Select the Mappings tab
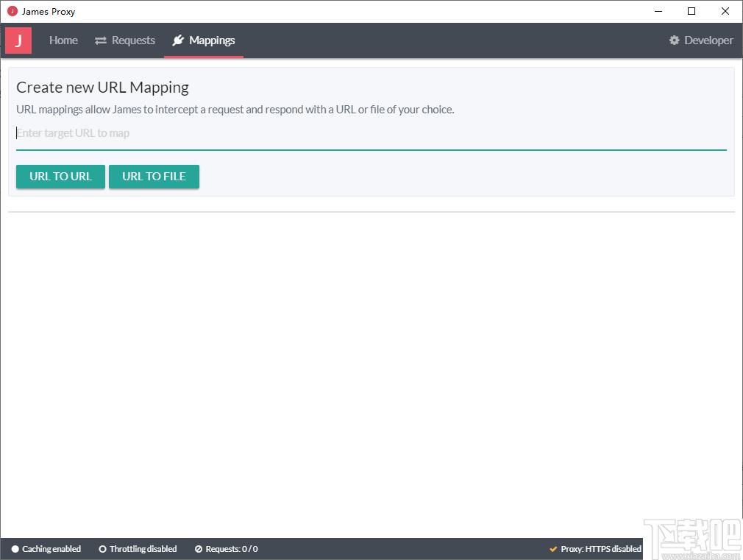The width and height of the screenshot is (743, 560). [x=204, y=40]
